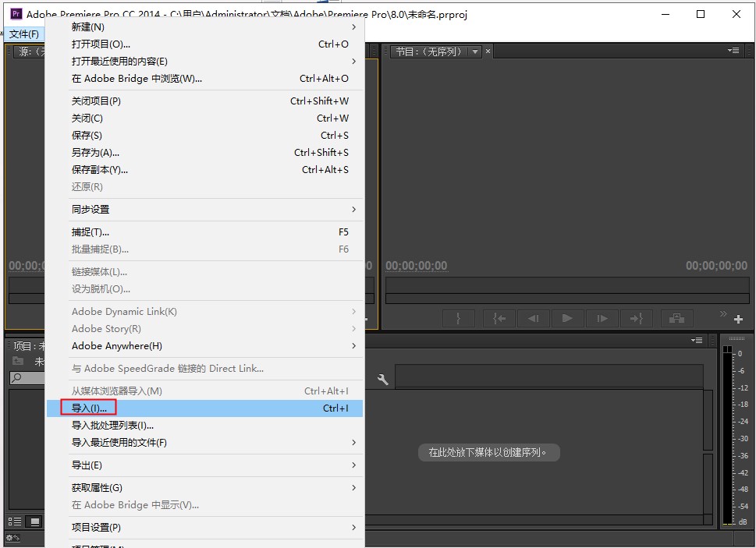The width and height of the screenshot is (756, 548).
Task: Open the Program monitor panel menu
Action: [x=733, y=51]
